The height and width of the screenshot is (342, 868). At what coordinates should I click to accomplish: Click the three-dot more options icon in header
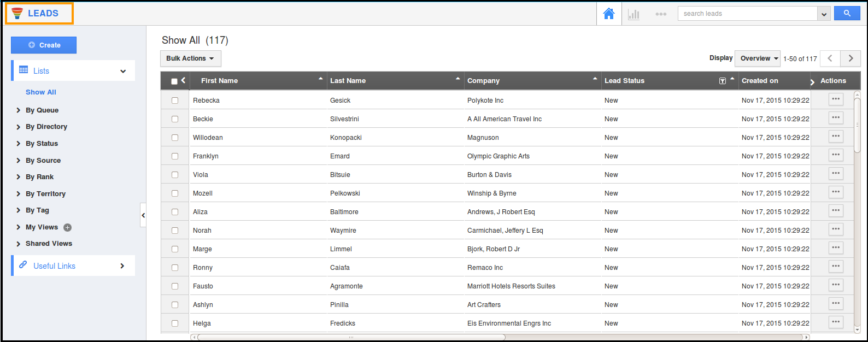pyautogui.click(x=661, y=14)
